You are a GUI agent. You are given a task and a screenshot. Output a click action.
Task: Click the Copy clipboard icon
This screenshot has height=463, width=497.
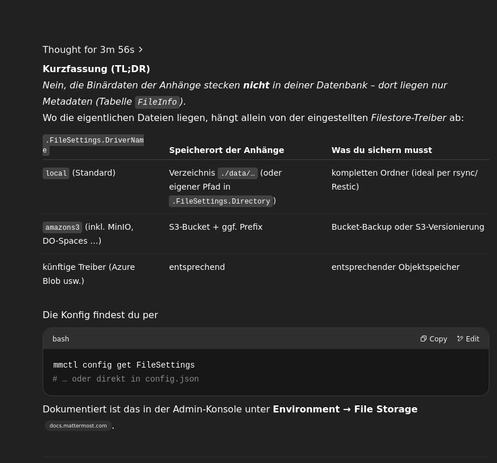click(x=423, y=339)
